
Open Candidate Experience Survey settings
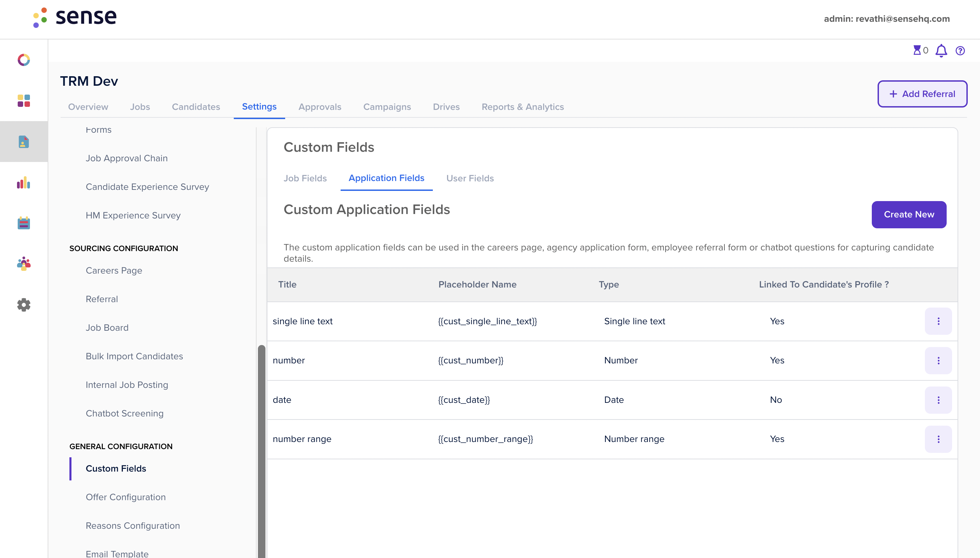(147, 187)
